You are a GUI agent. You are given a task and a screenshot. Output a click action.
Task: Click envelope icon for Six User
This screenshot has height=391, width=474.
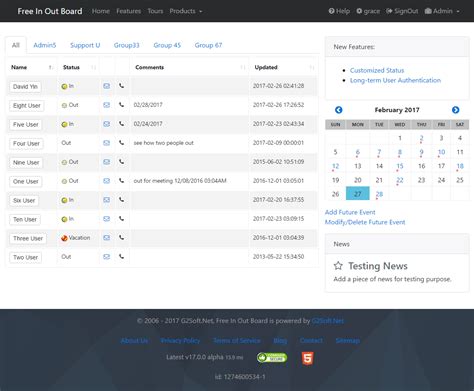tap(106, 200)
